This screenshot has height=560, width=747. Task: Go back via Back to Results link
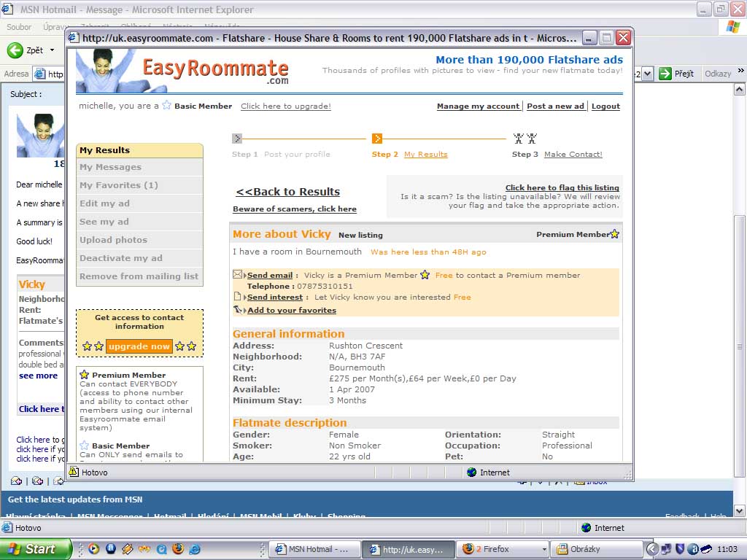pos(288,192)
